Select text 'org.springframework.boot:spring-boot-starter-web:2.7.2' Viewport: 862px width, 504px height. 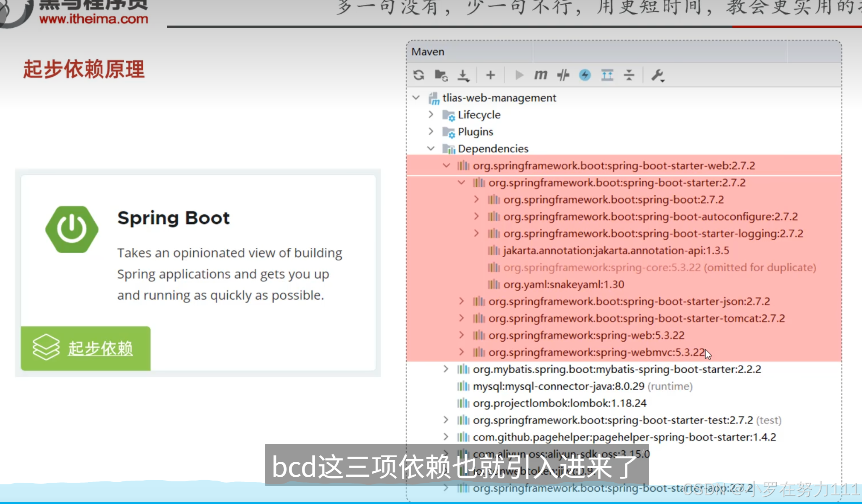(x=614, y=165)
